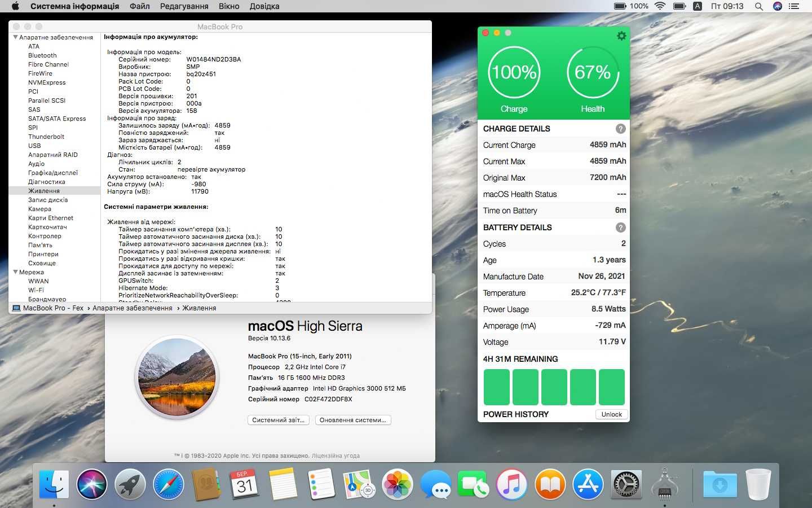Screen dimensions: 812x508
Task: Open the Файл menu
Action: (139, 6)
